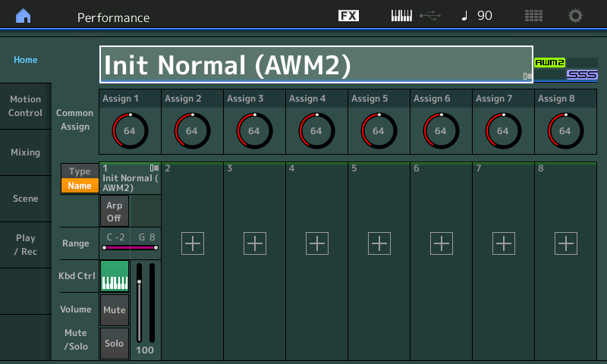Open the USB device settings icon
The height and width of the screenshot is (364, 607).
coord(429,16)
